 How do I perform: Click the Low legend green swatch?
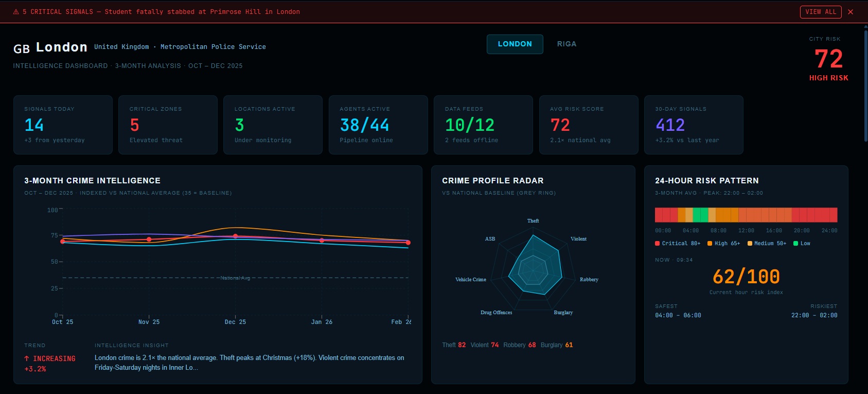(x=795, y=244)
